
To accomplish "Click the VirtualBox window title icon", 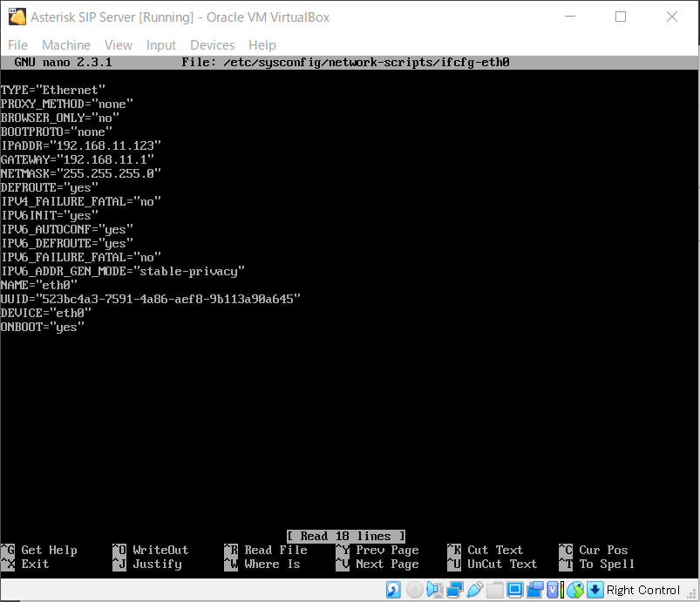I will [x=17, y=17].
